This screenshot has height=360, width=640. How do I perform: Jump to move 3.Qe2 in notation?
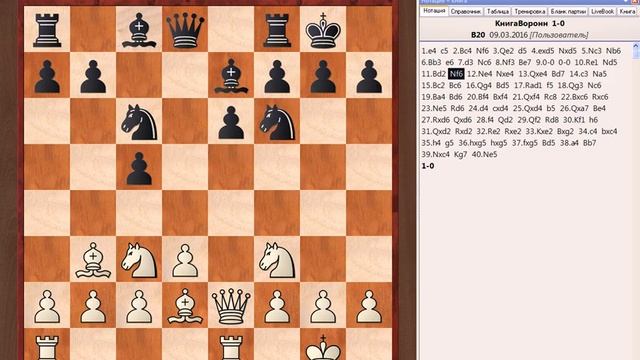click(503, 51)
